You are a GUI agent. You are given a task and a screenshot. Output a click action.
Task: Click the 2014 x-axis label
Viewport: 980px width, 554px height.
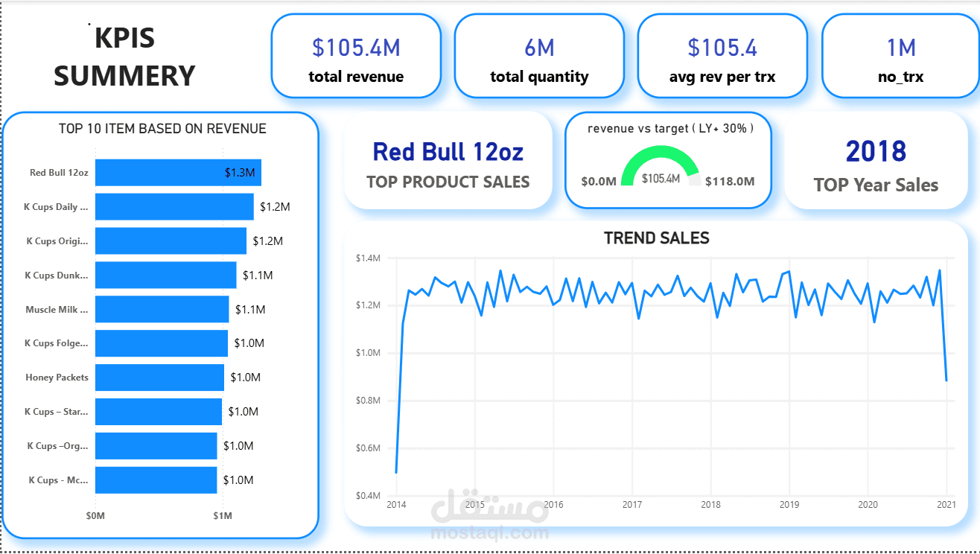point(396,505)
